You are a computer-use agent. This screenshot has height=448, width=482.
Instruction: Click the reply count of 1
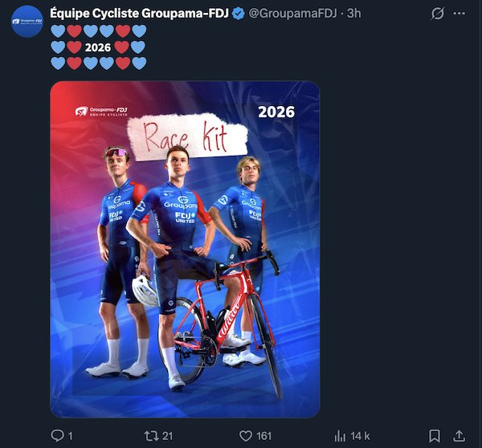tap(71, 436)
